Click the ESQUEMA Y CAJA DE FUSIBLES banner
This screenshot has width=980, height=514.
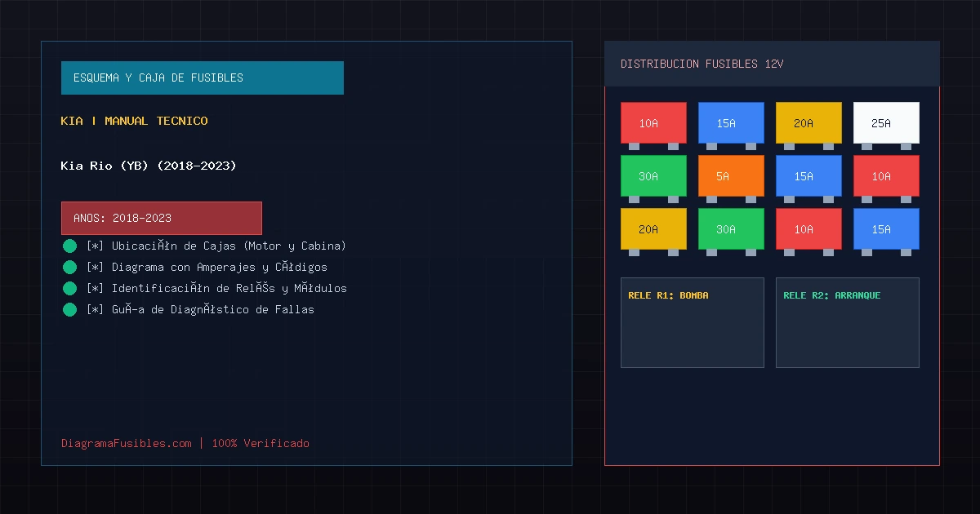tap(203, 78)
